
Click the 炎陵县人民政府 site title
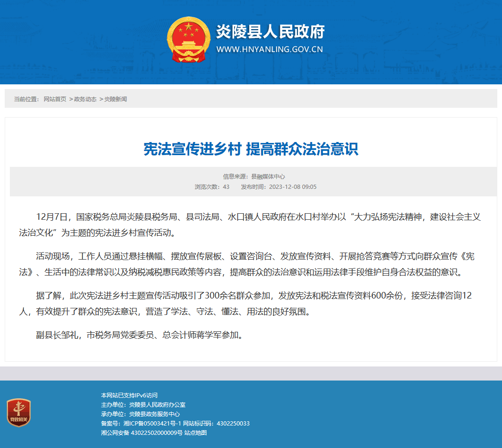(x=271, y=32)
